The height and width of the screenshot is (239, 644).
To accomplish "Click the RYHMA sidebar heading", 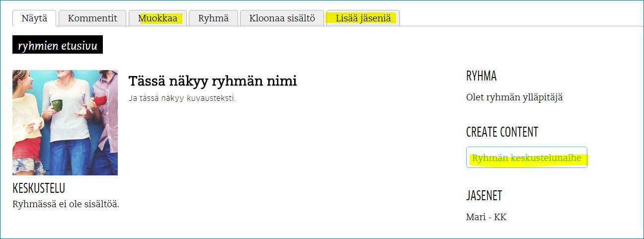I will pos(481,76).
